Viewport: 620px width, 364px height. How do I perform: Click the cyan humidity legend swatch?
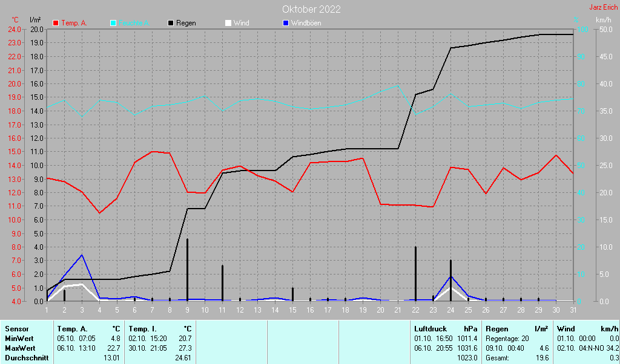click(113, 23)
